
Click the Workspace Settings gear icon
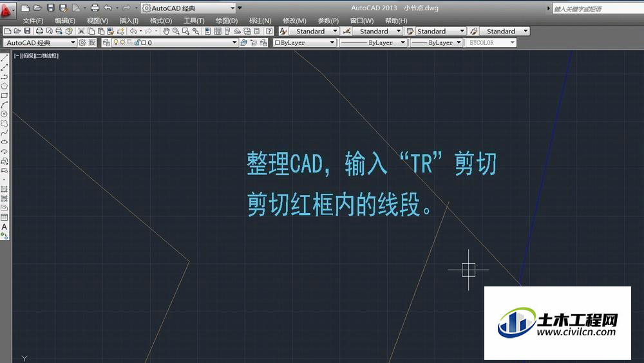click(x=82, y=42)
